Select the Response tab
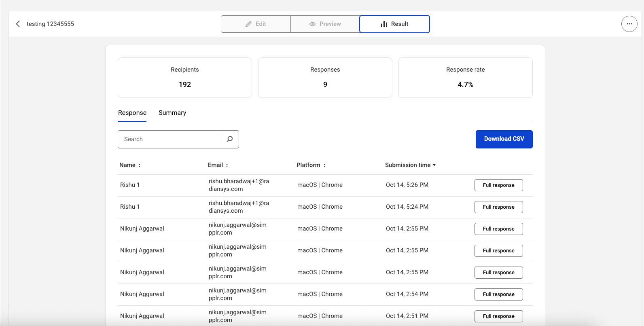 point(132,113)
